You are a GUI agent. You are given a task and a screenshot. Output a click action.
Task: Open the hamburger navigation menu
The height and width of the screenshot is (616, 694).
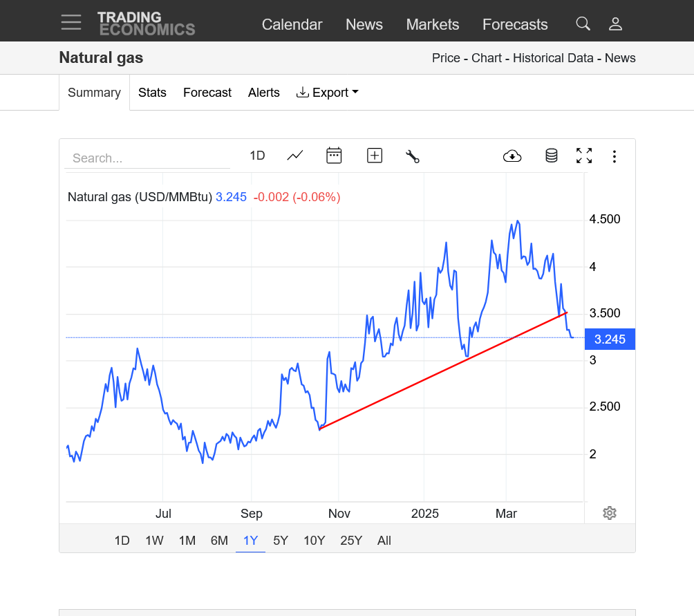71,23
